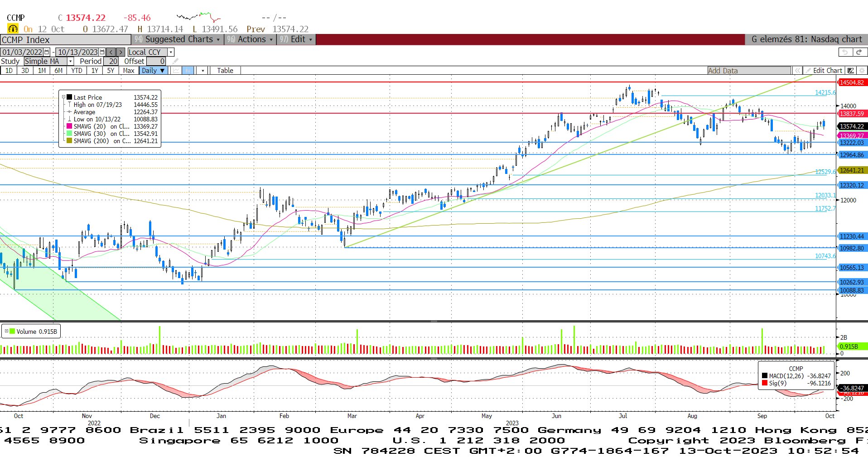Image resolution: width=868 pixels, height=476 pixels.
Task: Step the date range backward with the left arrow
Action: coord(111,52)
